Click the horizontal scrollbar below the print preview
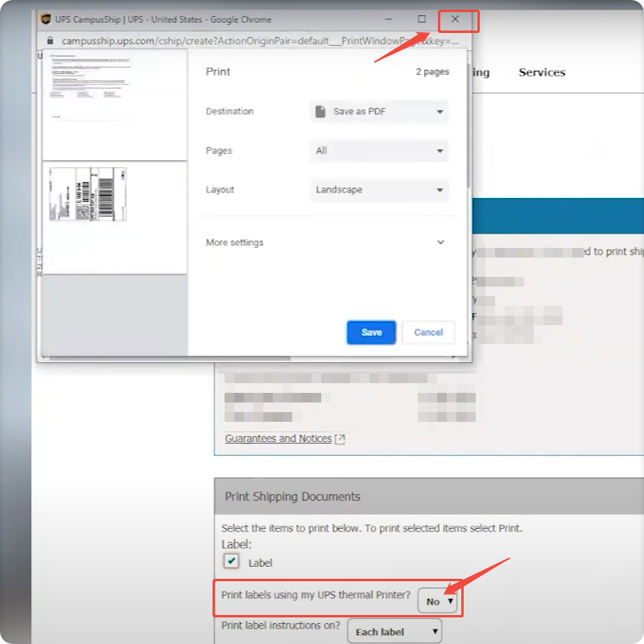The image size is (644, 644). 170,358
